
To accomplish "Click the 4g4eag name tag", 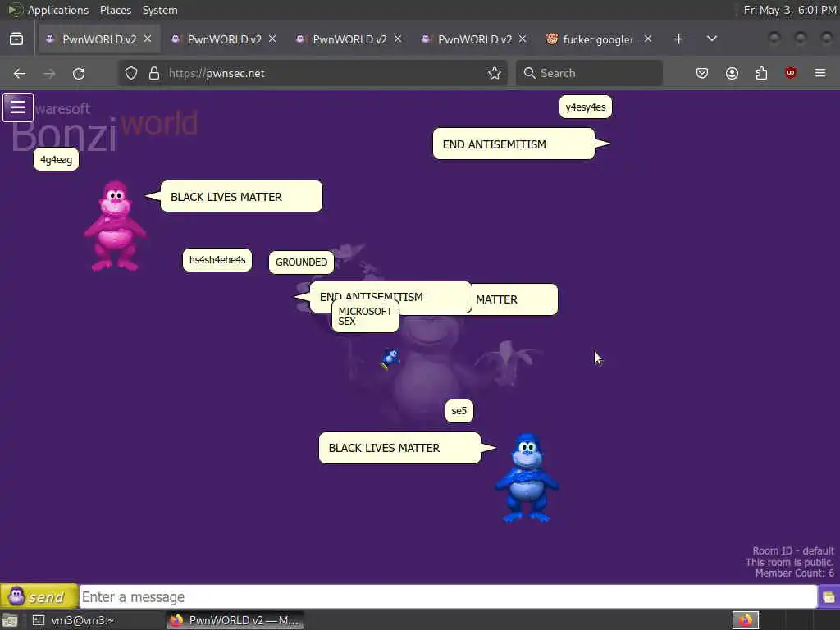I will [57, 160].
